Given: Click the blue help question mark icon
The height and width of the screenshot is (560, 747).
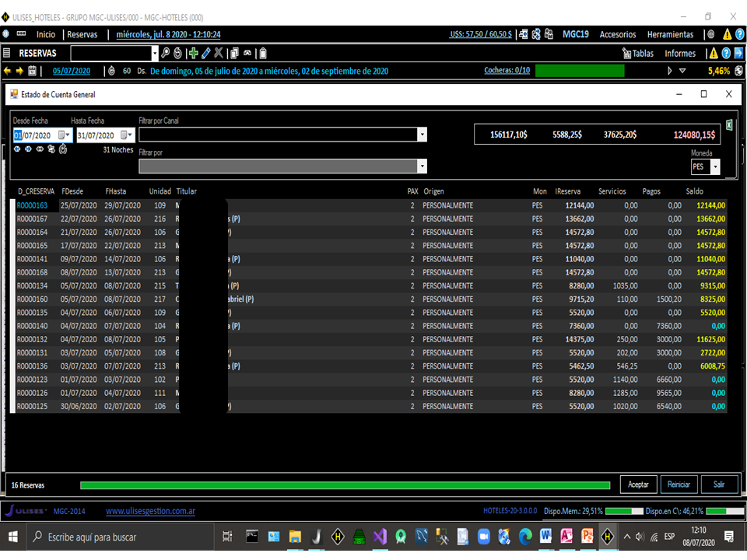Looking at the screenshot, I should (x=726, y=54).
